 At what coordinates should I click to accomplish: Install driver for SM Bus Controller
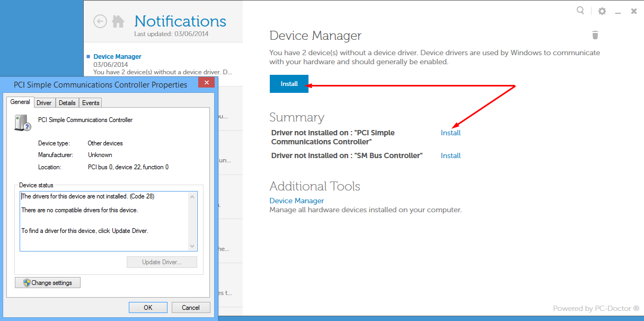450,155
